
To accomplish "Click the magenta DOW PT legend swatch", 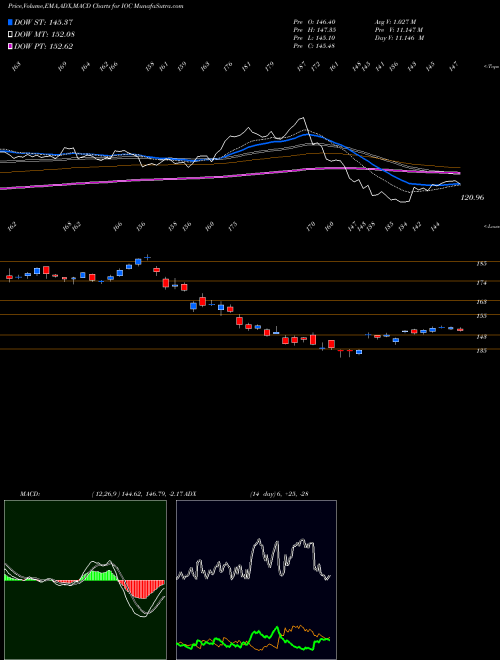I will 10,46.
